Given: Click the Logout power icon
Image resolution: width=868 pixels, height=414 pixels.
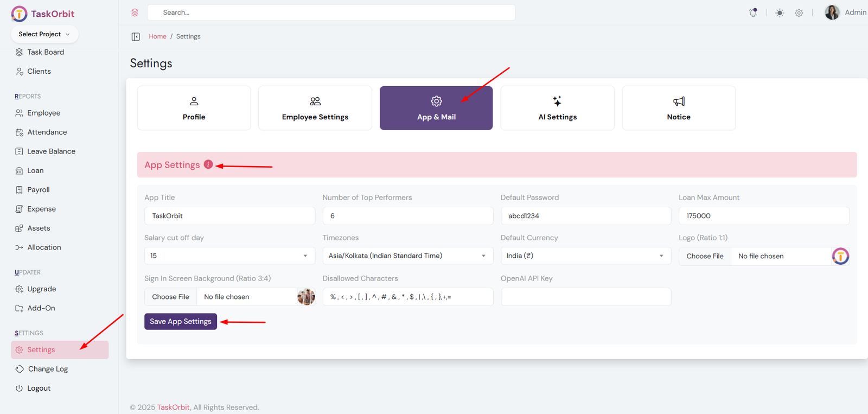Looking at the screenshot, I should 20,388.
